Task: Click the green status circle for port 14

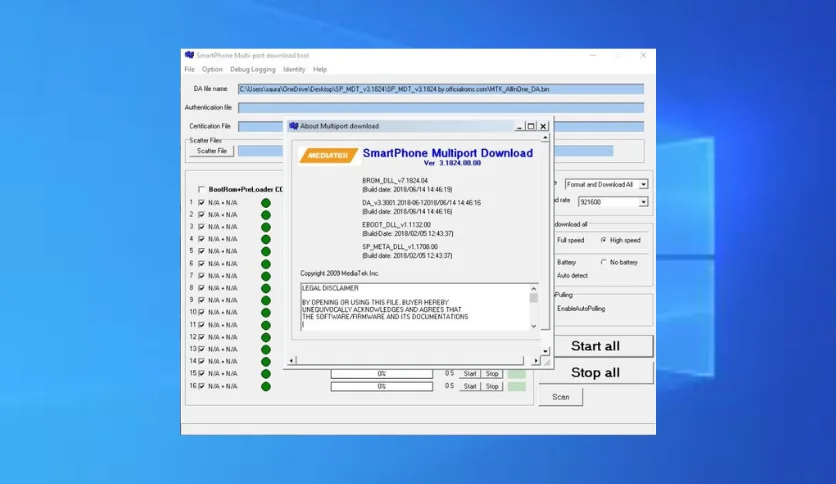Action: [266, 362]
